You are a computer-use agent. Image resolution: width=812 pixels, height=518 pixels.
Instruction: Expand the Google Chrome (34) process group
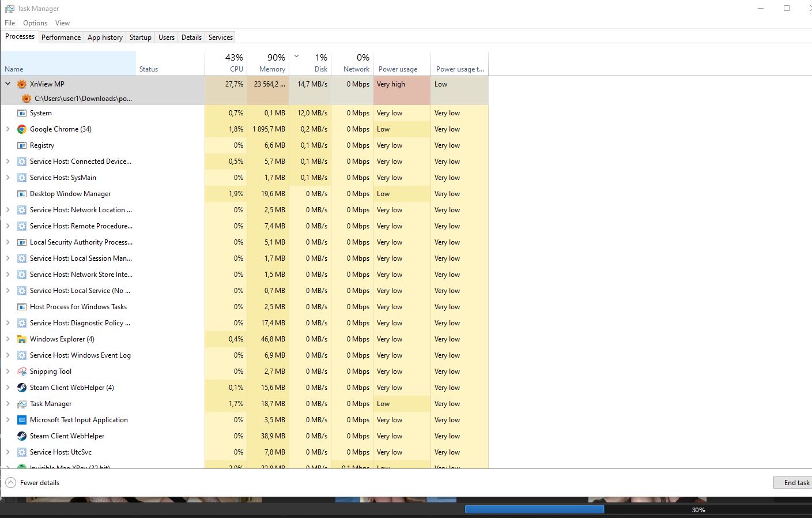pos(8,129)
